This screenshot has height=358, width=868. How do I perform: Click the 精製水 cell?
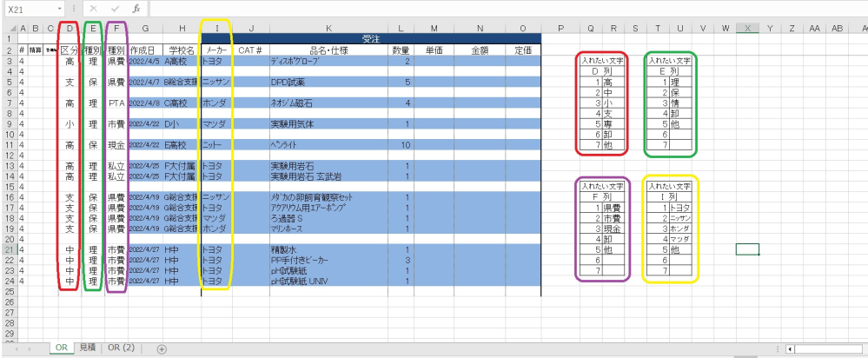[x=328, y=249]
